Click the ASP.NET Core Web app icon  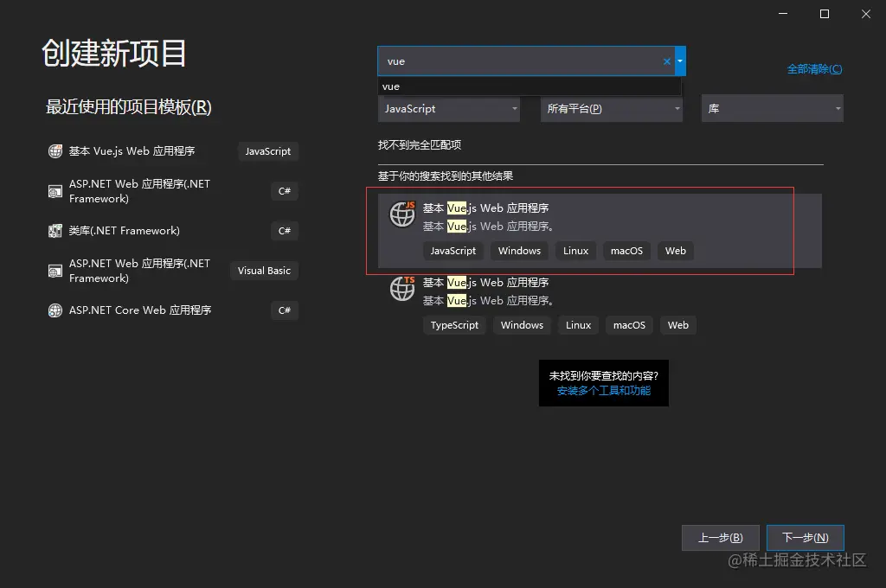tap(55, 310)
